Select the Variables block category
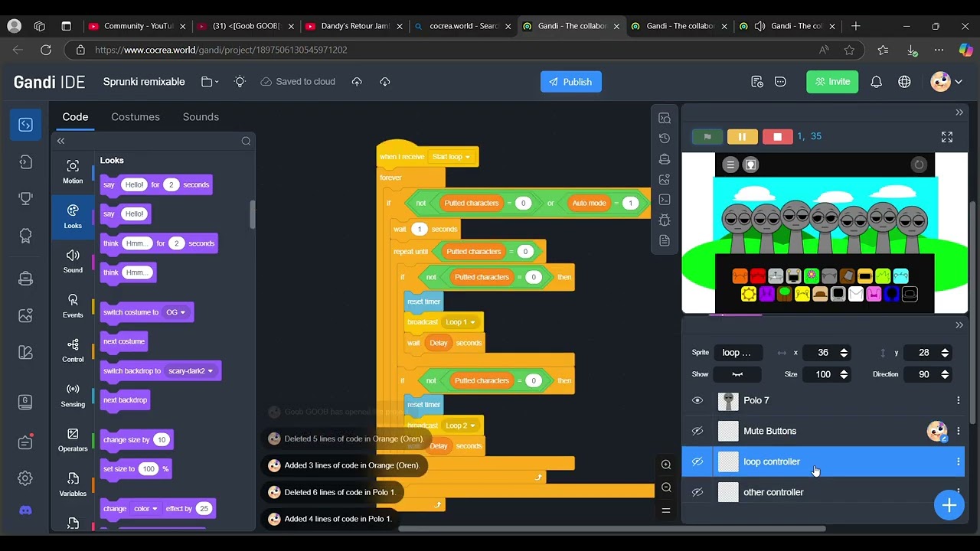The image size is (980, 551). tap(73, 484)
